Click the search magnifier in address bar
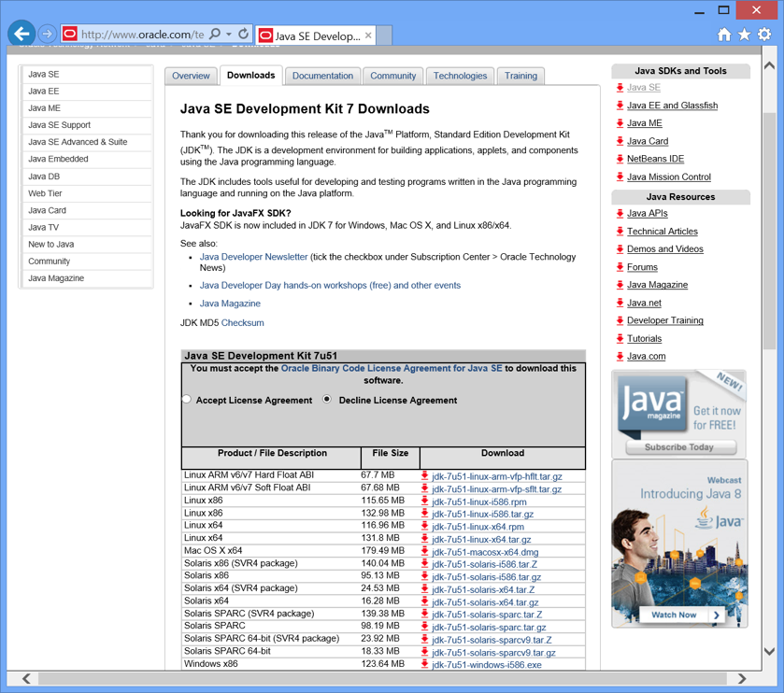Image resolution: width=784 pixels, height=693 pixels. click(215, 34)
